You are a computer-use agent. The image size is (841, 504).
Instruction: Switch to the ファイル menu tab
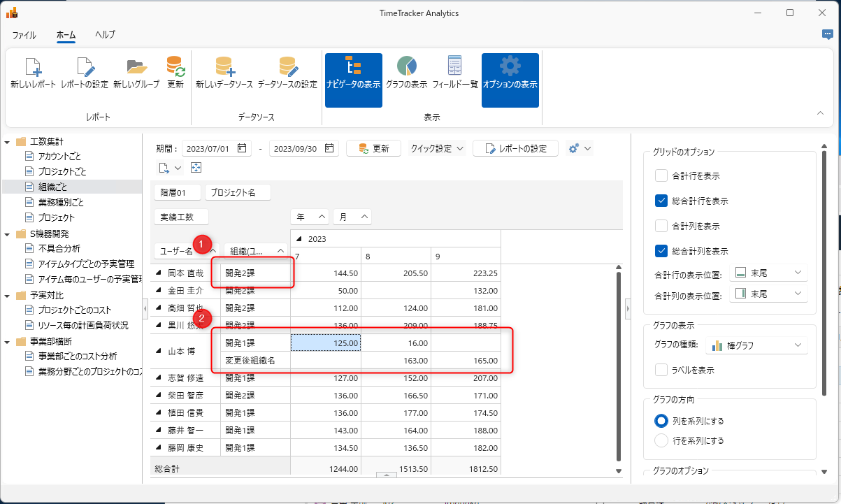(x=24, y=34)
